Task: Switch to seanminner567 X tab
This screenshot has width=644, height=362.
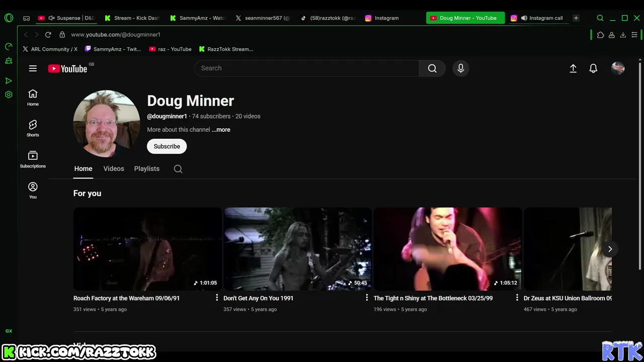Action: [263, 18]
